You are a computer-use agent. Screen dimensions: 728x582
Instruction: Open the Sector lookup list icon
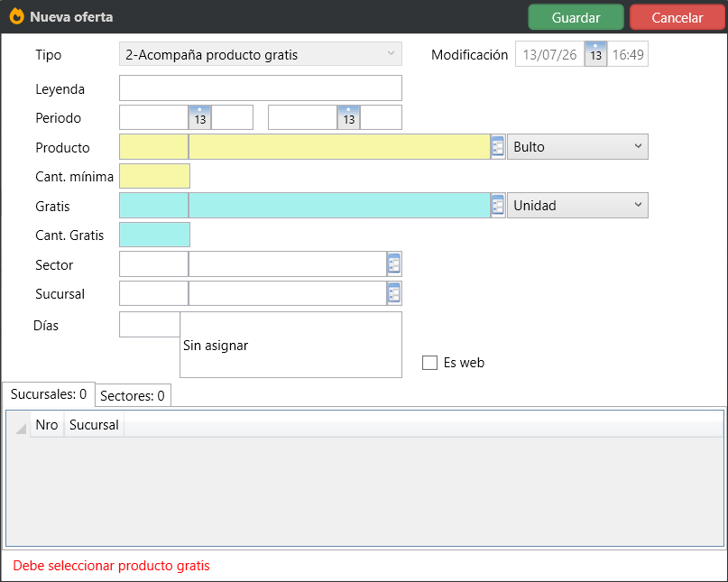coord(394,264)
